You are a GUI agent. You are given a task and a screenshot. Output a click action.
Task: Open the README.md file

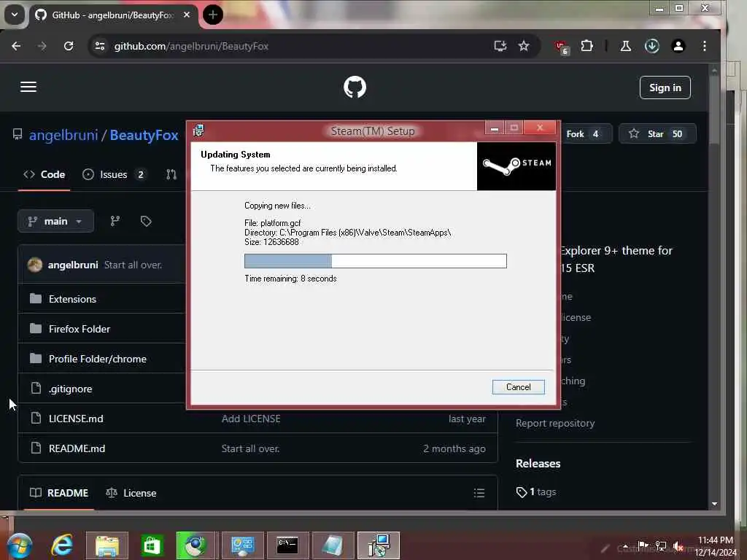tap(77, 448)
